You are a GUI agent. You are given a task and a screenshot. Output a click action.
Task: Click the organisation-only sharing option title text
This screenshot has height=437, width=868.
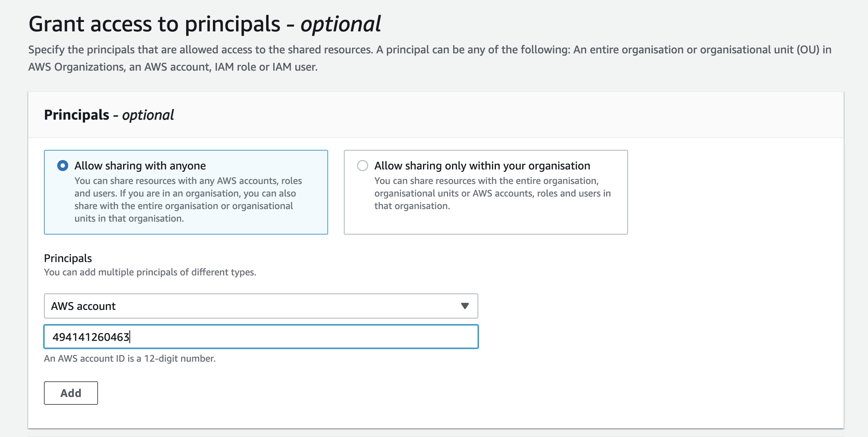coord(482,166)
